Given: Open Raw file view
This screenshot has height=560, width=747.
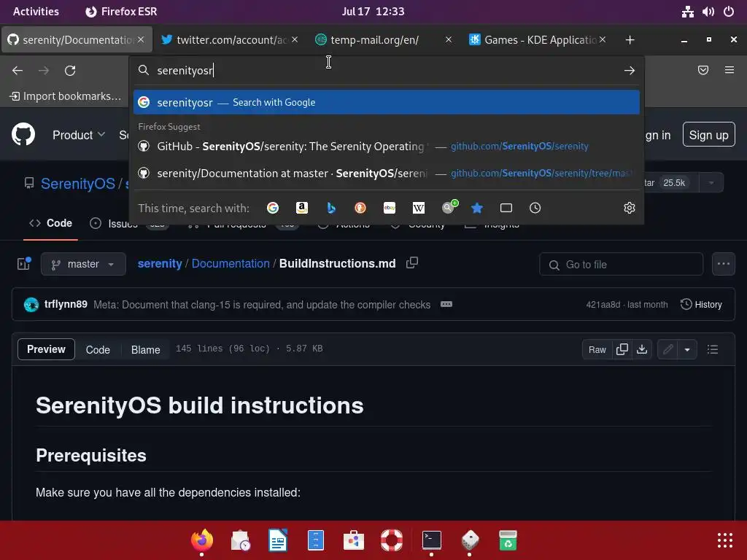Looking at the screenshot, I should pos(597,349).
